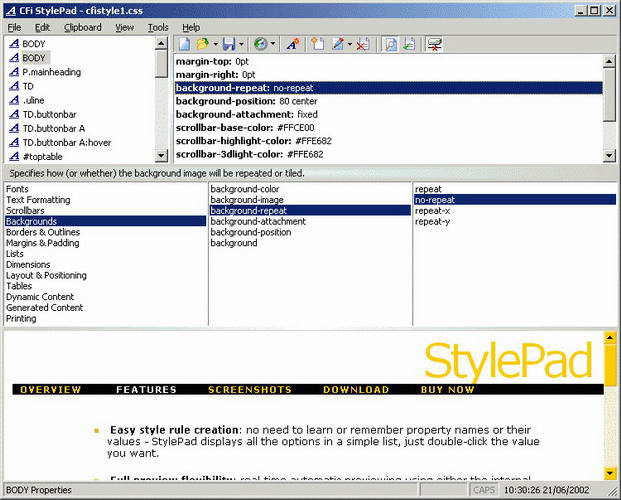
Task: Select scrollbar-highlight-color #FFE682 property
Action: pos(254,141)
